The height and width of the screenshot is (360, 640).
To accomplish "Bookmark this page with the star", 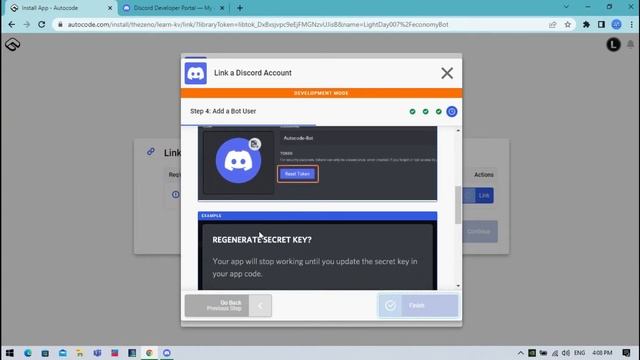I will pos(568,24).
